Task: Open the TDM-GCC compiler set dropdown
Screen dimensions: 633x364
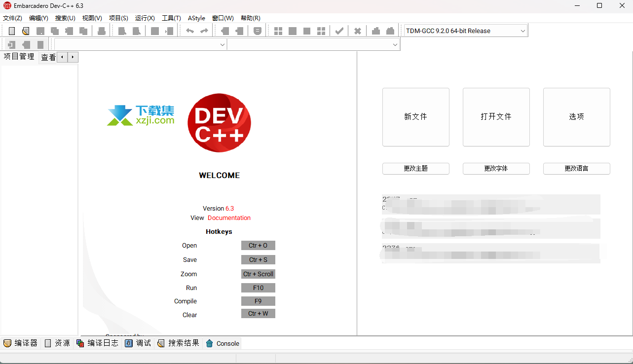Action: pos(523,31)
